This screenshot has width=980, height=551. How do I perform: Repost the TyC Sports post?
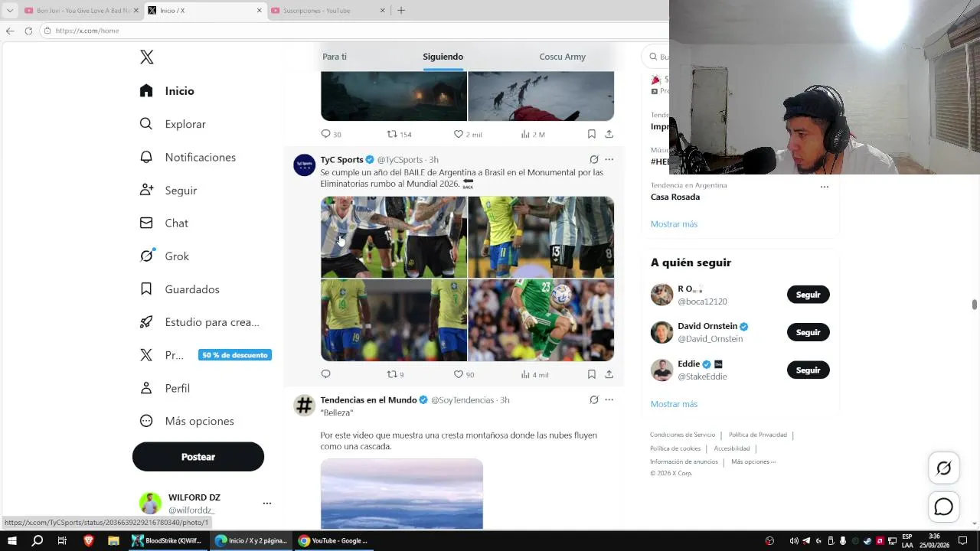click(x=395, y=374)
